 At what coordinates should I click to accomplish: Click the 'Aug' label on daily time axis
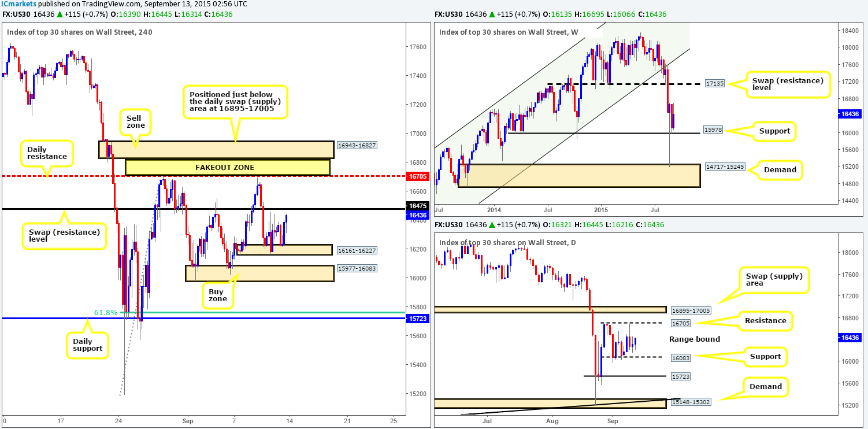point(553,420)
